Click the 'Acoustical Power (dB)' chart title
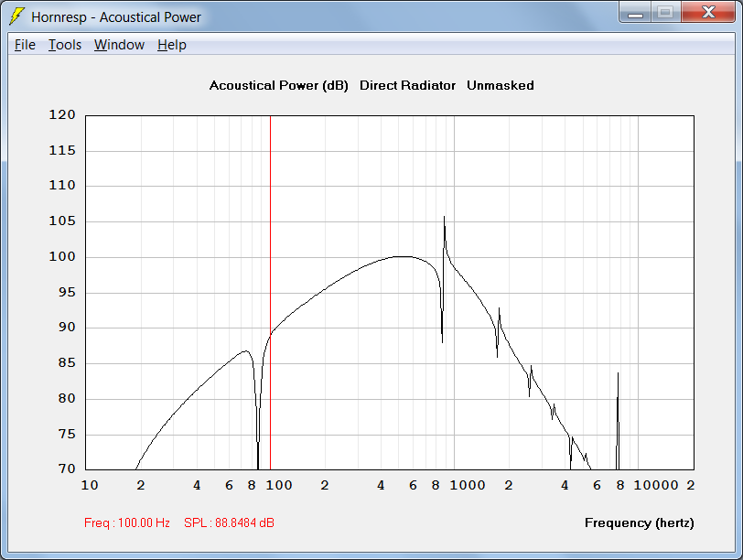Image resolution: width=743 pixels, height=560 pixels. [278, 85]
